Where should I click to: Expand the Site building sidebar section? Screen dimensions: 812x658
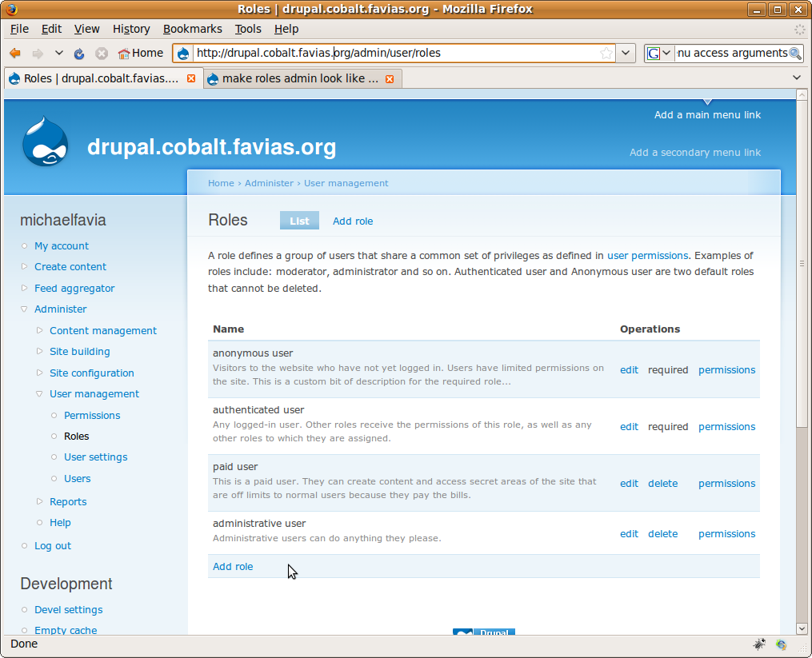tap(40, 351)
